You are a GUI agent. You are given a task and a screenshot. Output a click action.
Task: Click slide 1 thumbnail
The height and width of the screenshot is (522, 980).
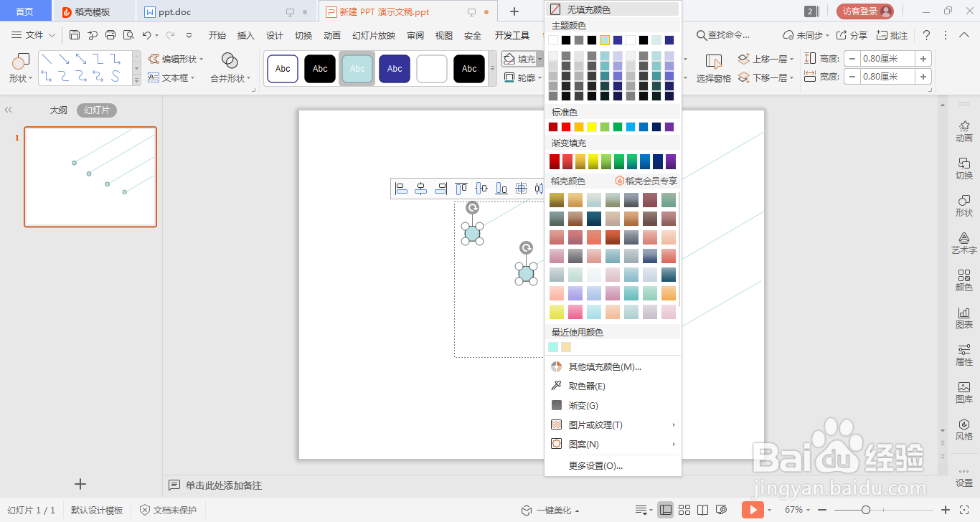click(90, 177)
